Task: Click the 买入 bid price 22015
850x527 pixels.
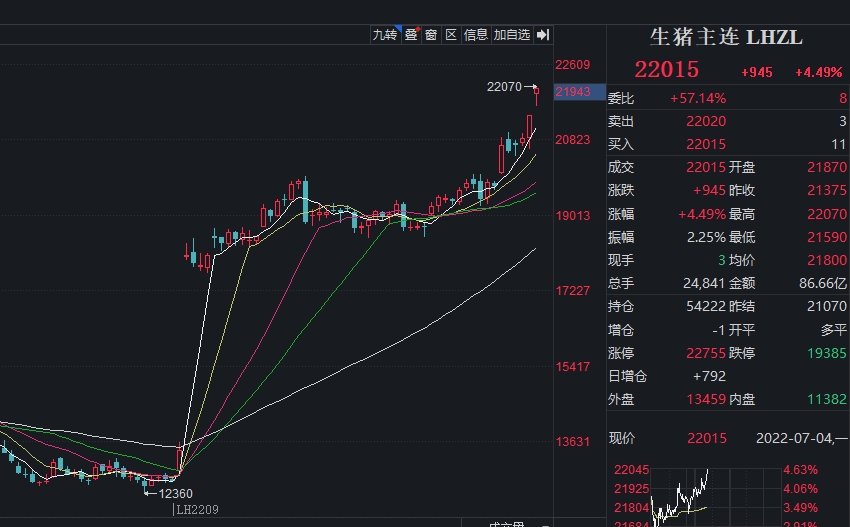Action: [x=705, y=144]
